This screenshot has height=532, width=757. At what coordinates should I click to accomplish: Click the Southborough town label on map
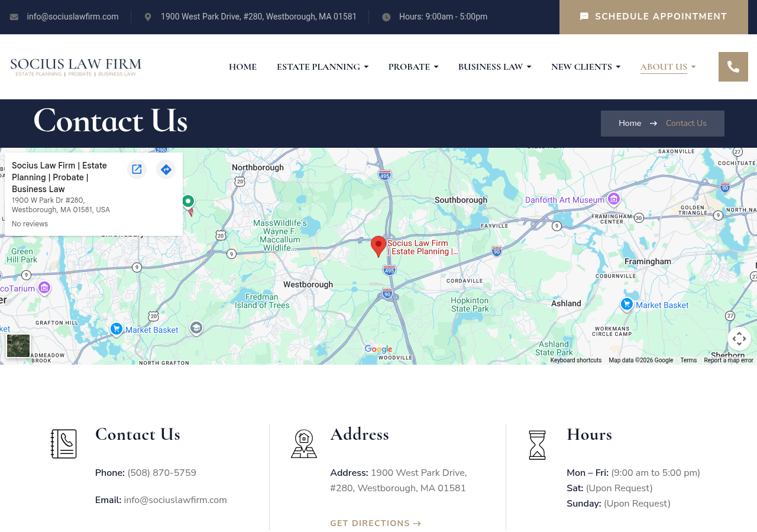pyautogui.click(x=461, y=200)
